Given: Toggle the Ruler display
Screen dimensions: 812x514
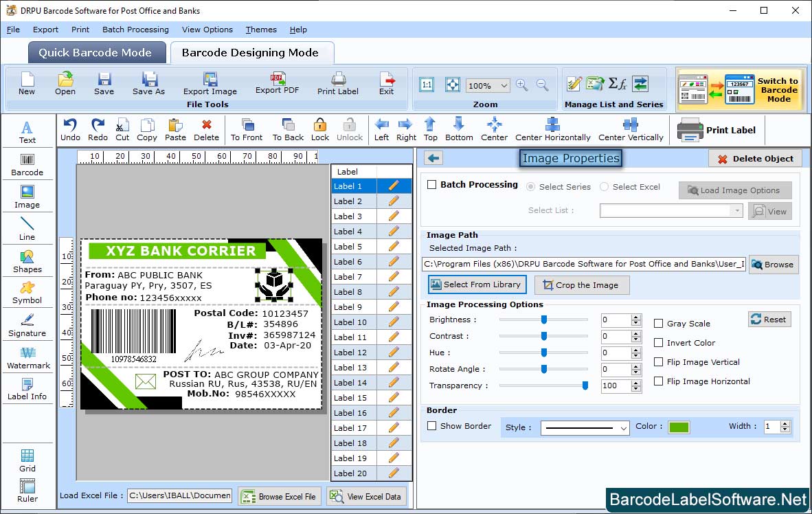Looking at the screenshot, I should [x=27, y=490].
